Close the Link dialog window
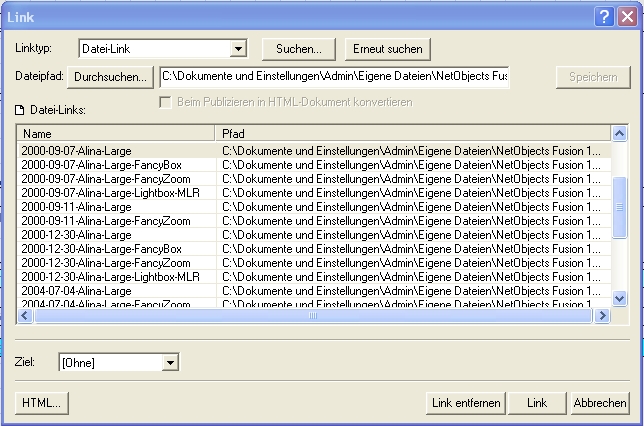 [627, 14]
